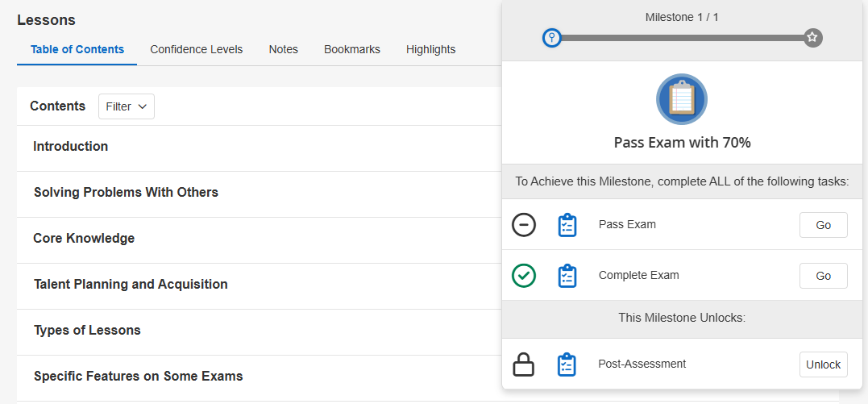Click the padlock icon for Post-Assessment
Viewport: 868px width, 404px height.
click(524, 364)
